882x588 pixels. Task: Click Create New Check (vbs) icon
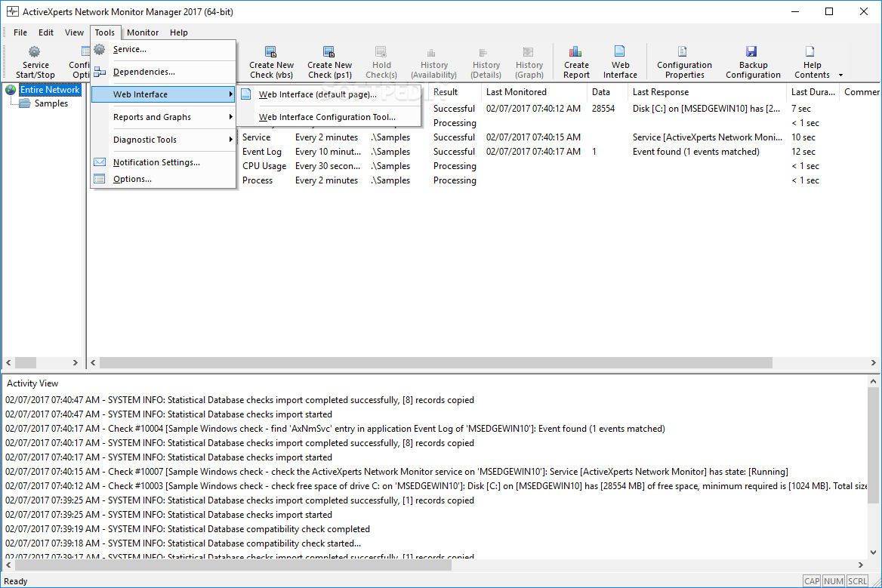(x=271, y=52)
